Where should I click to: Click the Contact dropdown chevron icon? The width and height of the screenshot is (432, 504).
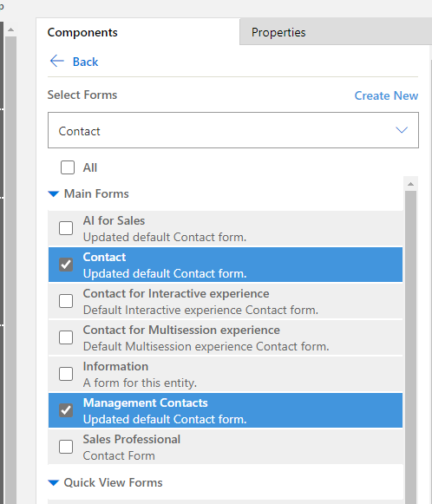point(402,130)
